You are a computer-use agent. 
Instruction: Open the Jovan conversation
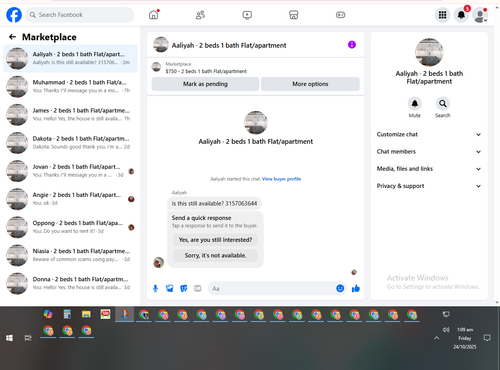[x=70, y=171]
